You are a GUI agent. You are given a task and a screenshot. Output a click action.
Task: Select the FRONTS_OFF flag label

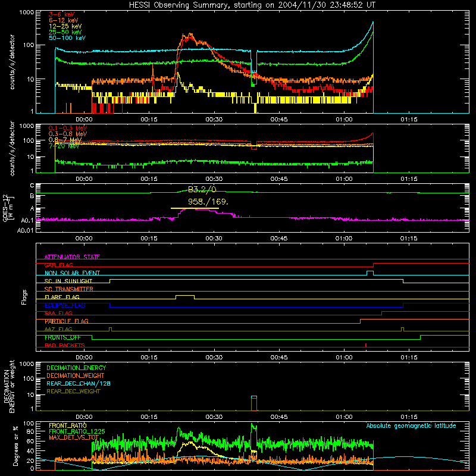coord(62,337)
